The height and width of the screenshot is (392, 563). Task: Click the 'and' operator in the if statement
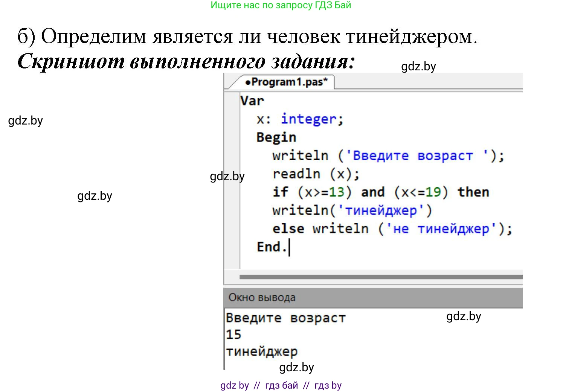(373, 192)
